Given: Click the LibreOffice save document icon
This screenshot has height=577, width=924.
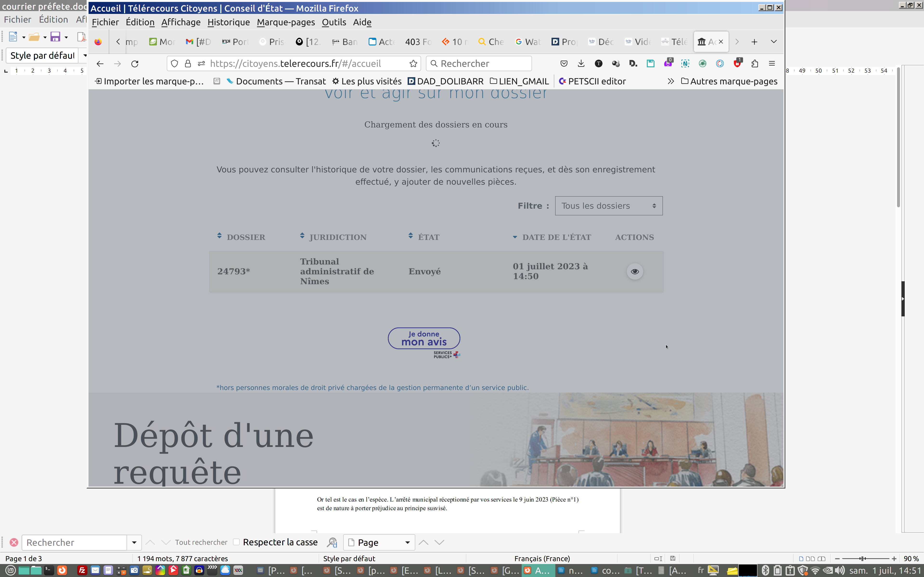Looking at the screenshot, I should click(x=55, y=37).
